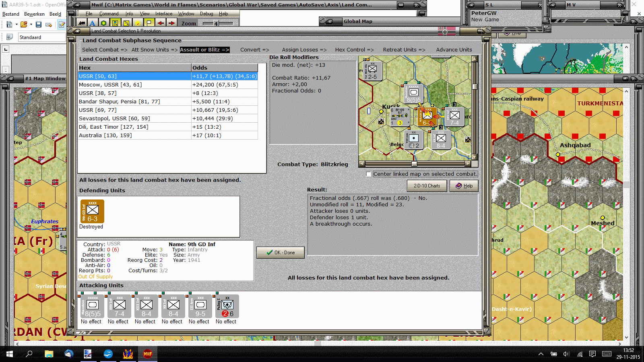Click mini map scroll left arrow
The width and height of the screenshot is (644, 362).
(362, 164)
